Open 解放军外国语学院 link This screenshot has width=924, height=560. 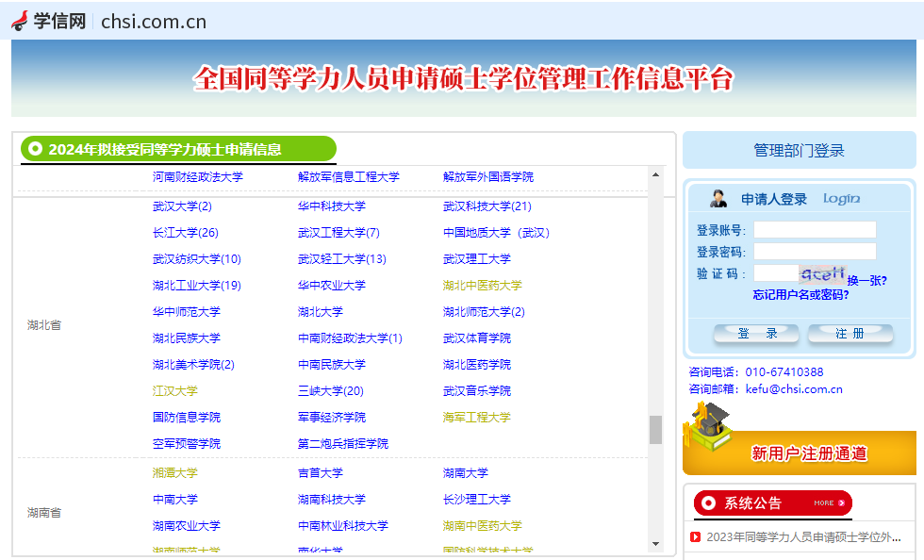click(488, 177)
